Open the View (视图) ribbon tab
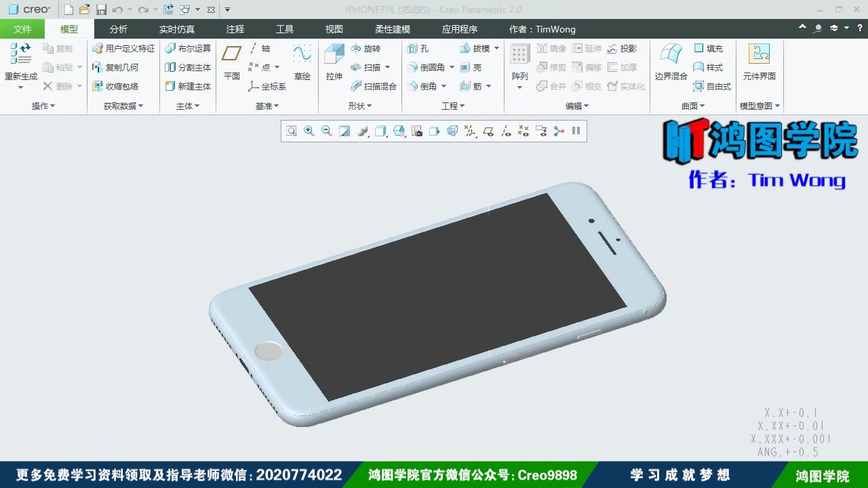The height and width of the screenshot is (488, 868). [x=334, y=28]
